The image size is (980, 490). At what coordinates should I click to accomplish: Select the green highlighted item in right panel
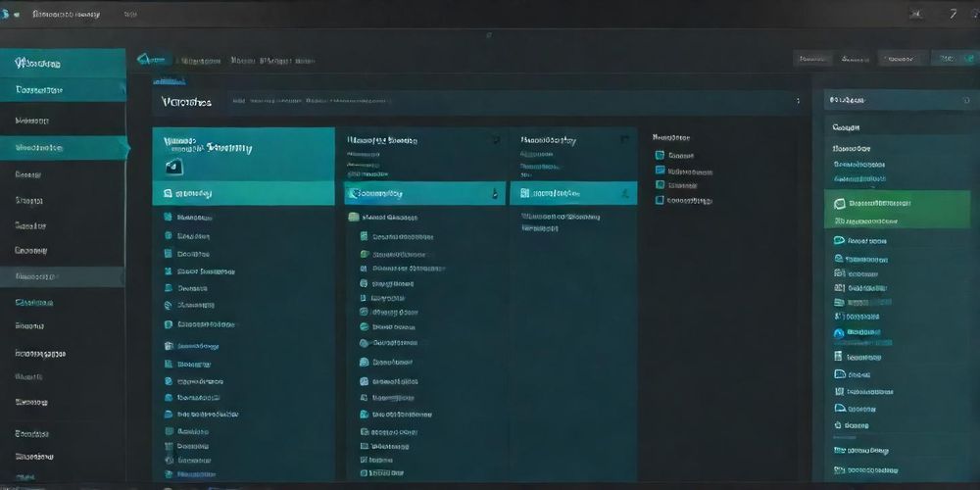pyautogui.click(x=897, y=210)
